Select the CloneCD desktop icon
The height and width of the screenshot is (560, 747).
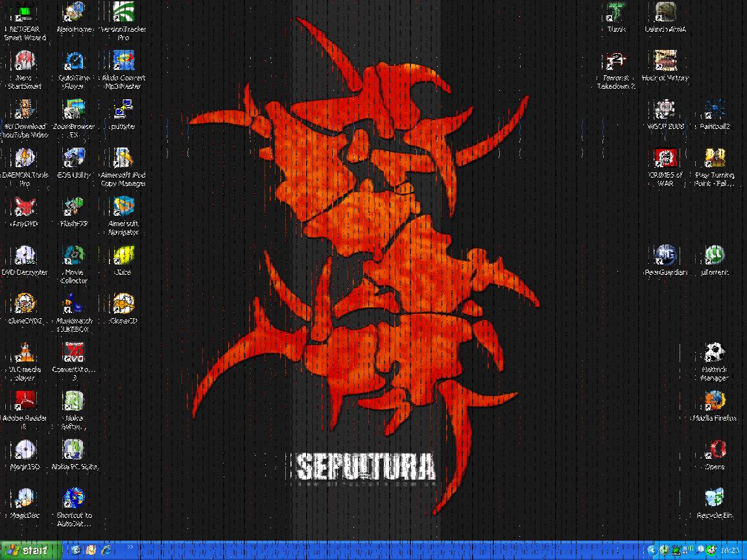pyautogui.click(x=123, y=310)
